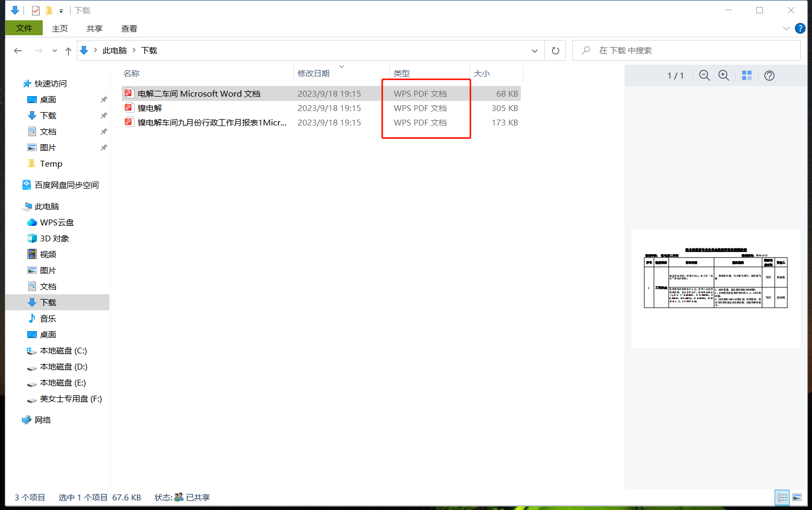Viewport: 812px width, 510px height.
Task: Open the 镍电解 PDF document
Action: [x=150, y=107]
